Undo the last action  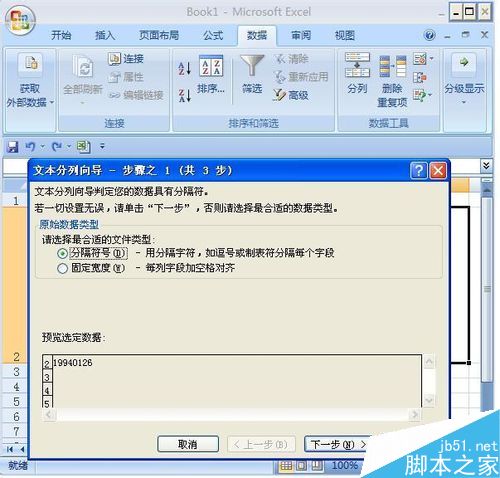pyautogui.click(x=31, y=146)
